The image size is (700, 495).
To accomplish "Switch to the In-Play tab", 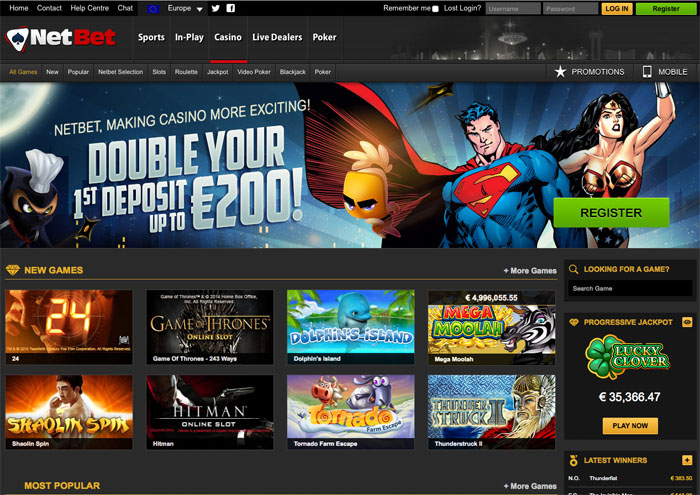I will [189, 37].
